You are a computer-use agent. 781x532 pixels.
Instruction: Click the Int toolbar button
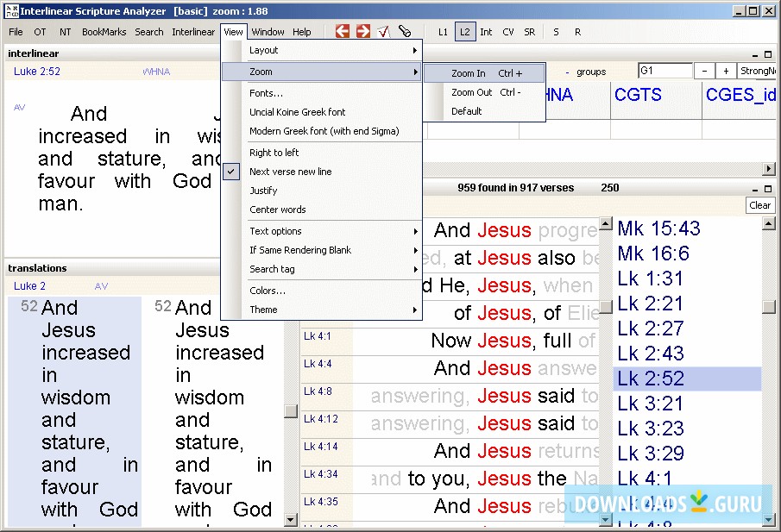point(486,32)
